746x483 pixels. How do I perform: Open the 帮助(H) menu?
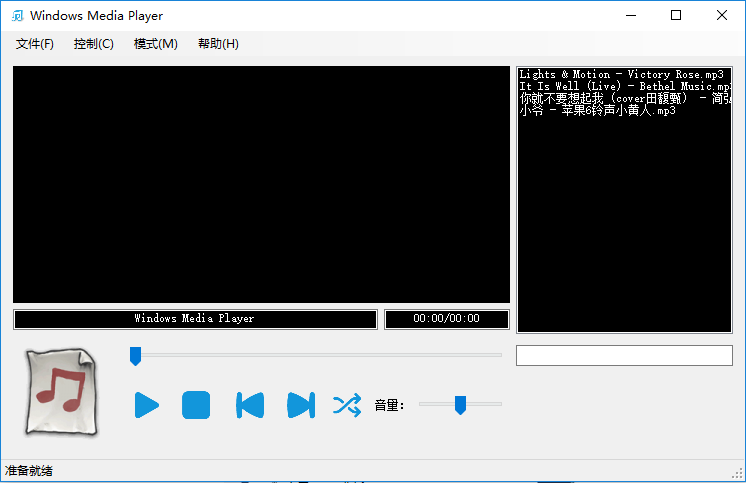point(218,44)
